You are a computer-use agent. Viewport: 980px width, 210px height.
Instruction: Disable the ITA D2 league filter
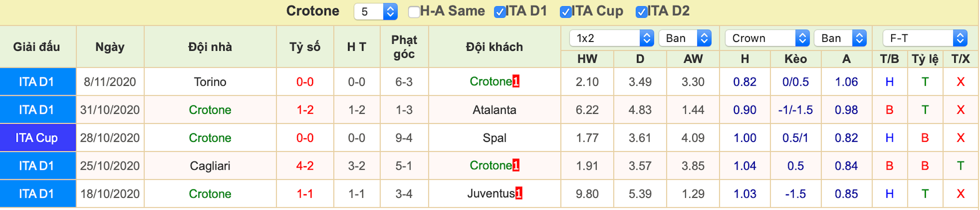(641, 12)
